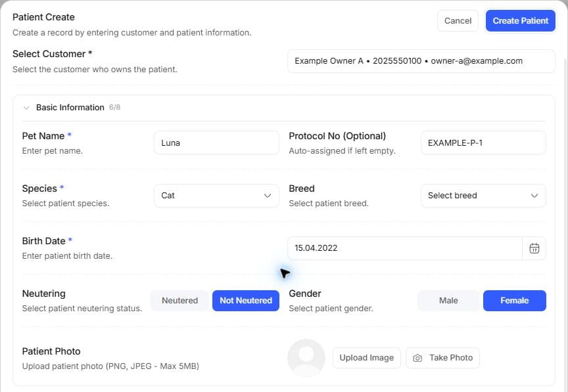The image size is (568, 392).
Task: Click the Birth Date field showing 15.04.2022
Action: [404, 248]
